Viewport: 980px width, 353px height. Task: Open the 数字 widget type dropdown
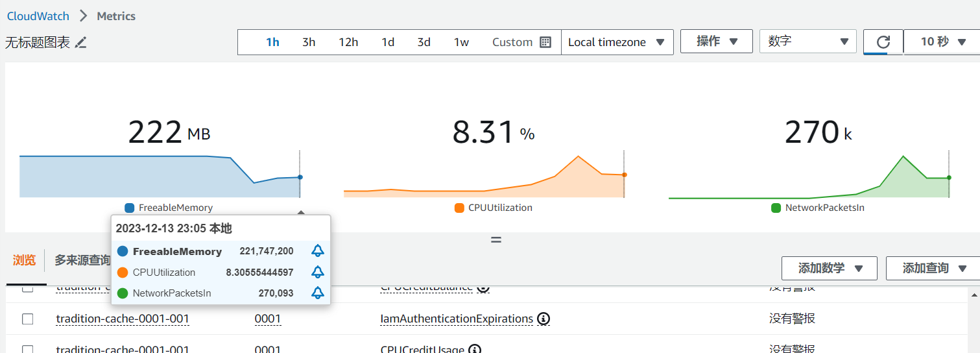pos(808,42)
